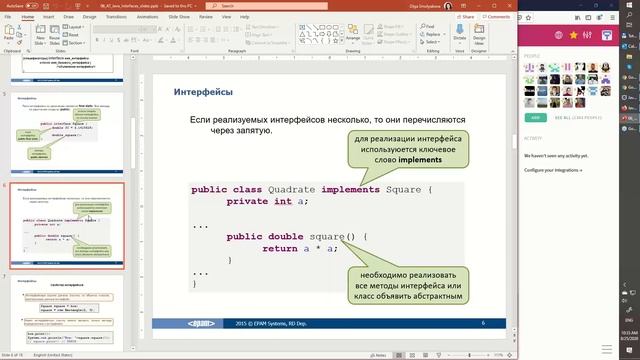The width and height of the screenshot is (640, 360).
Task: Click the globe icon in pink header
Action: click(x=558, y=35)
